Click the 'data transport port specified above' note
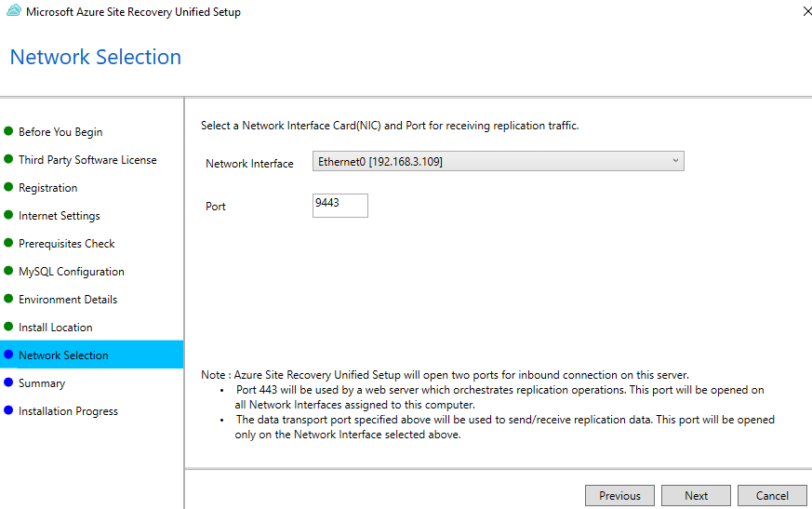 (504, 427)
